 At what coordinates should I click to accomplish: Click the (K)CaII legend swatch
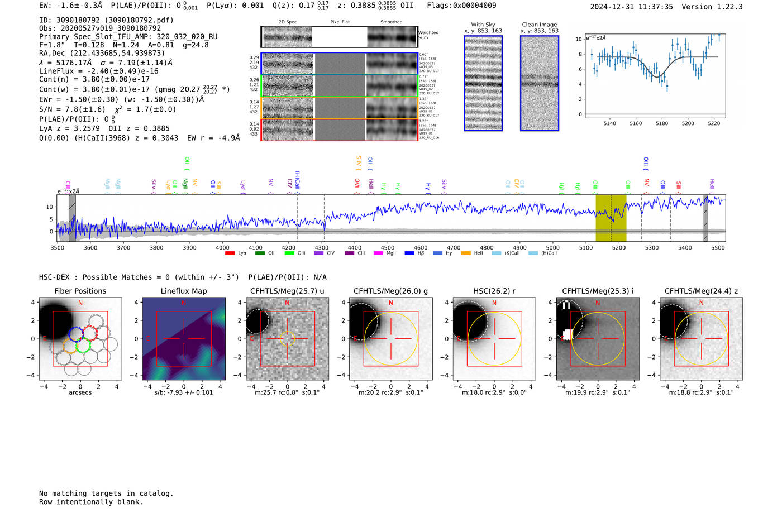click(x=497, y=253)
